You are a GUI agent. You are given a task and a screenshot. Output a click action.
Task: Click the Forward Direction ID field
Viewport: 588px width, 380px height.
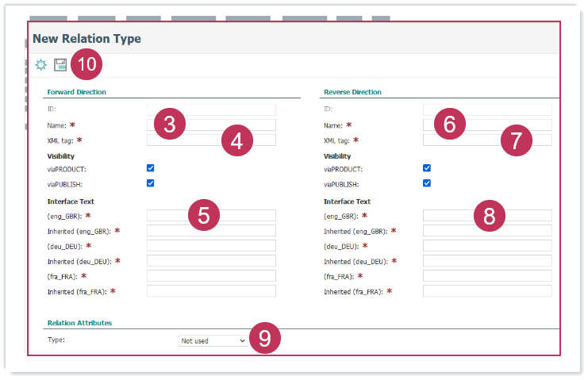pos(211,109)
